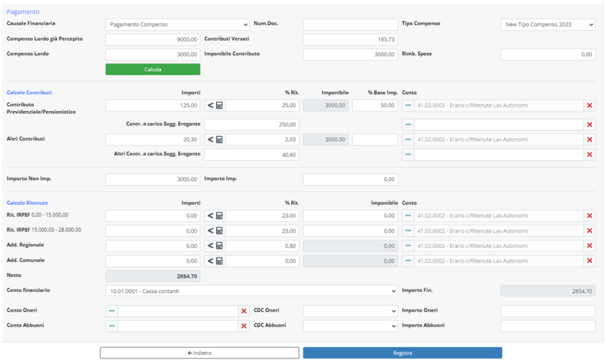Clear Rit. IRPEF 0,00 - 15.000,00 account red X
The height and width of the screenshot is (364, 606).
pos(590,216)
